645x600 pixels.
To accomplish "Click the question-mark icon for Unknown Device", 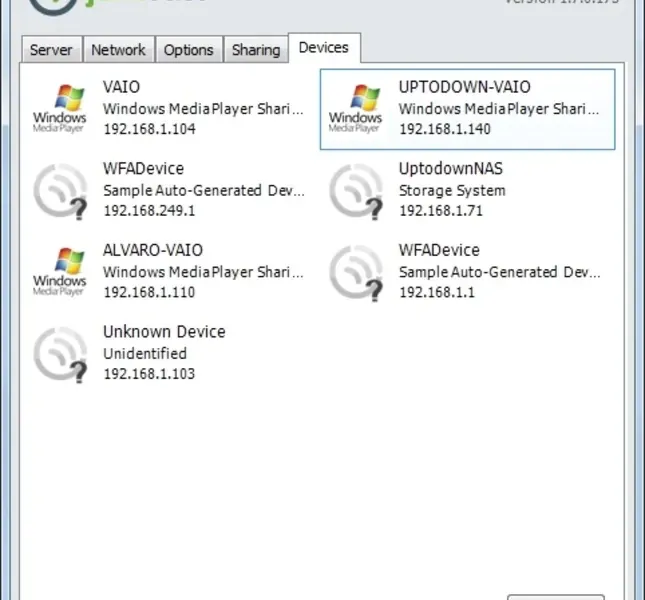I will click(x=60, y=354).
